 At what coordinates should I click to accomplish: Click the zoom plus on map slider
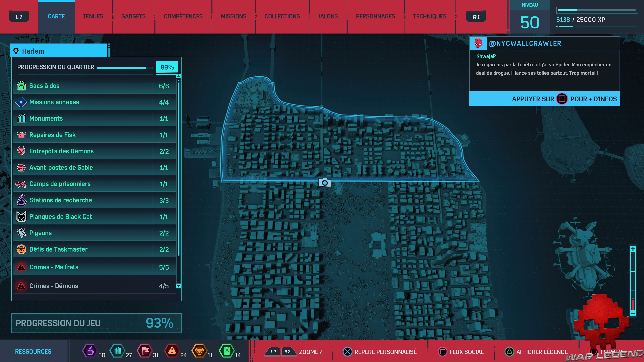point(633,249)
